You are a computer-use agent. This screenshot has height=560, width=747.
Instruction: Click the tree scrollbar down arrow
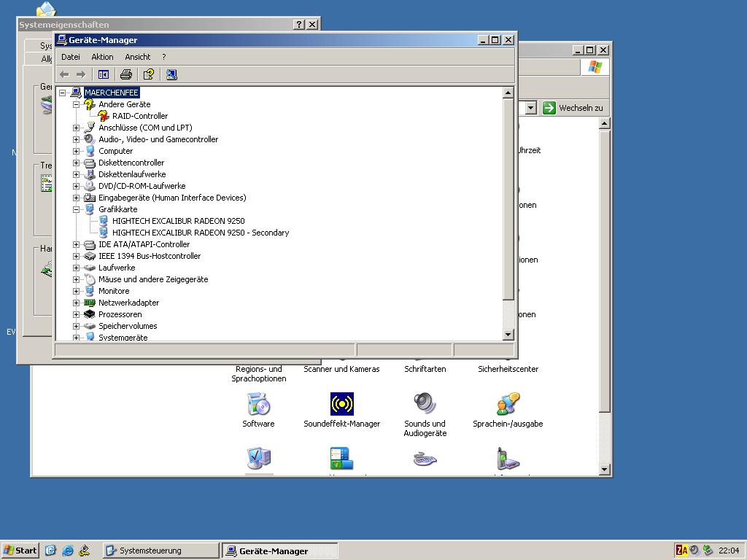508,334
